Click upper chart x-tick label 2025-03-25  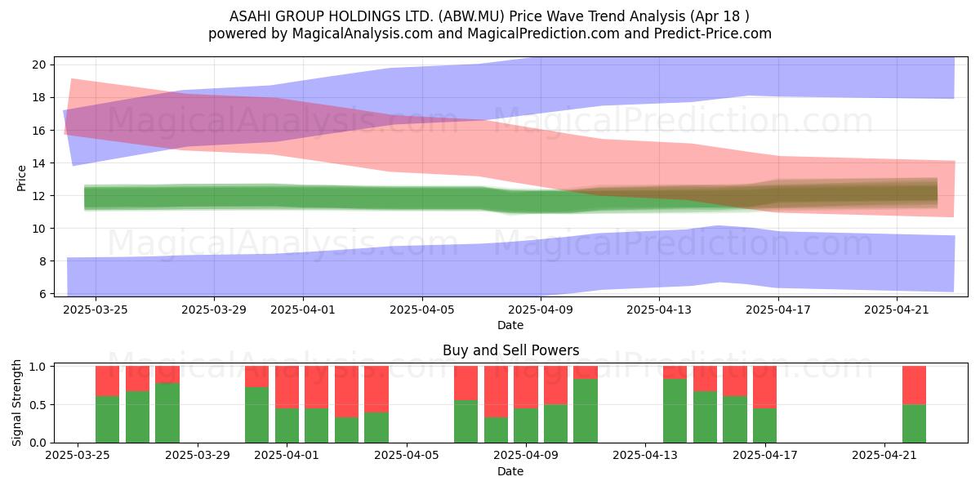click(x=96, y=310)
